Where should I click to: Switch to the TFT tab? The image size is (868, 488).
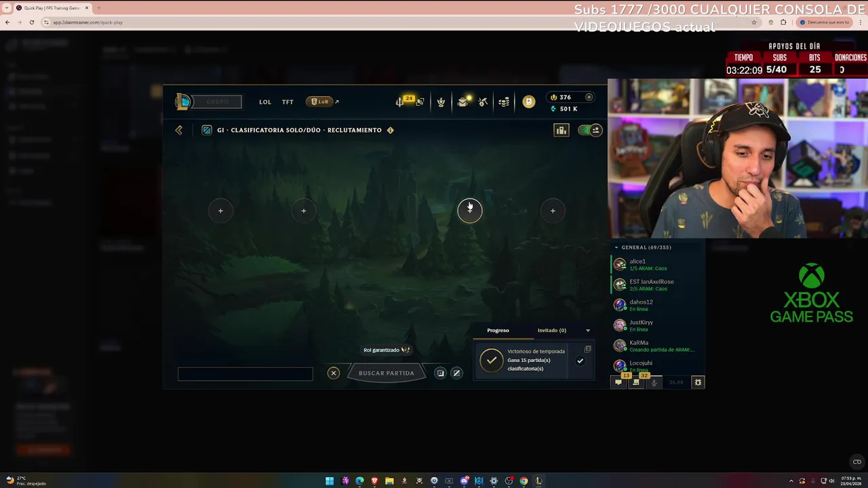point(288,102)
